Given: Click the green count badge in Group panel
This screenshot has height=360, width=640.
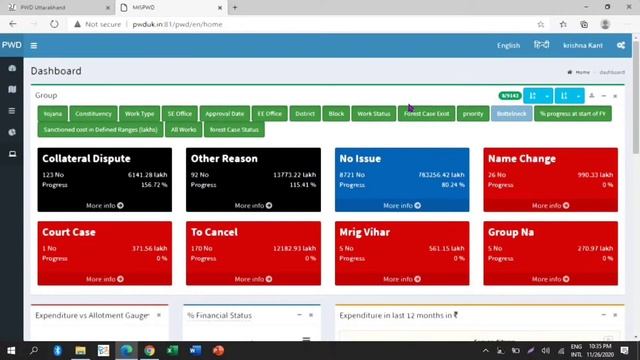Looking at the screenshot, I should coord(510,96).
